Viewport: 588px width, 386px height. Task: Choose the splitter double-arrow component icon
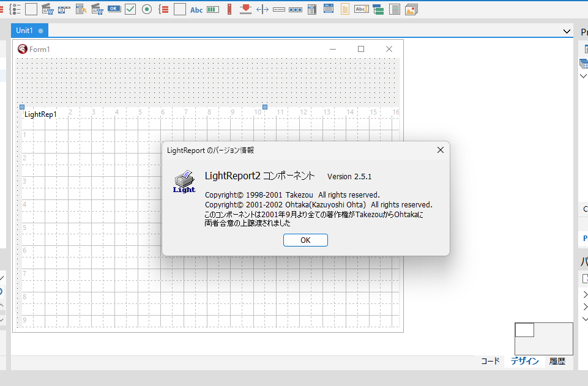[x=262, y=9]
